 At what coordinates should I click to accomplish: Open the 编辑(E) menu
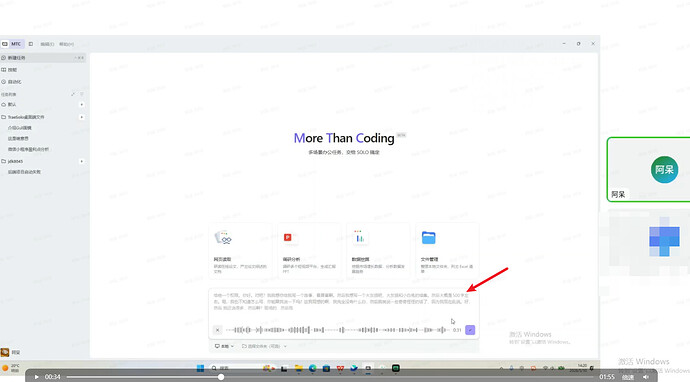click(47, 44)
